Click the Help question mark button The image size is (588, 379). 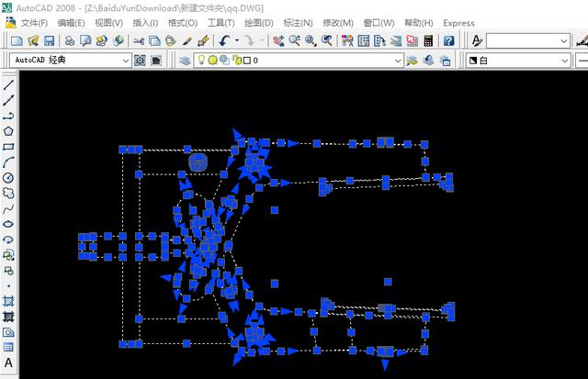coord(448,41)
